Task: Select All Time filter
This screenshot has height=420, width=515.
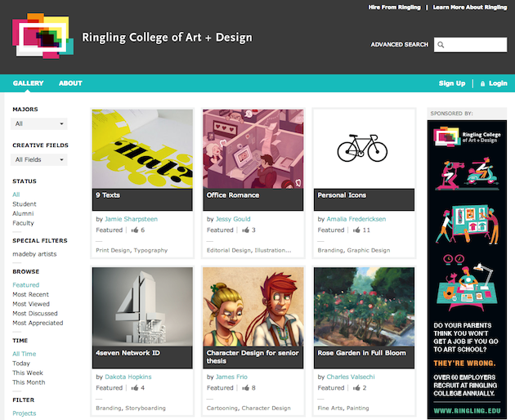Action: [25, 354]
